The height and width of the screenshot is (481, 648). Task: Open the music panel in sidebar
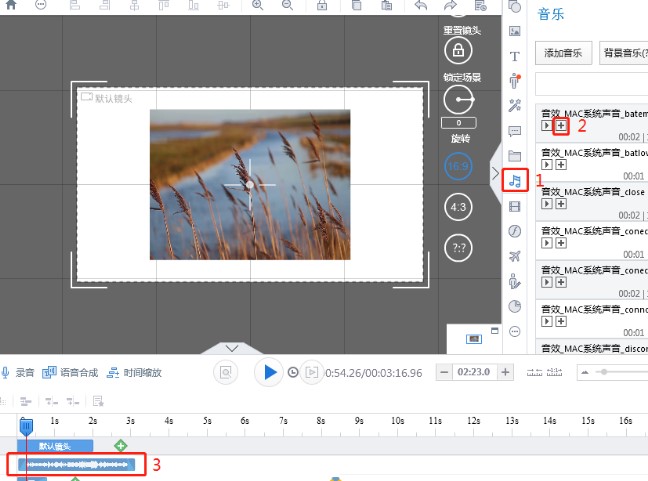tap(515, 180)
